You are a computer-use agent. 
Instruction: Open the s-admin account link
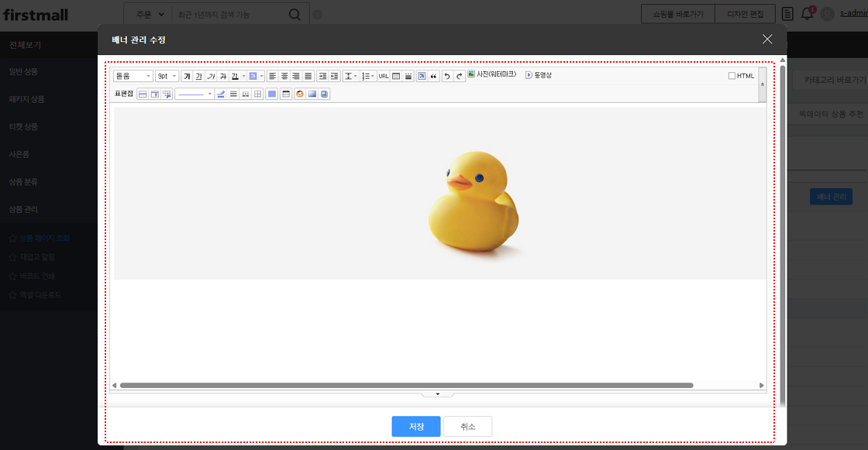(x=853, y=13)
